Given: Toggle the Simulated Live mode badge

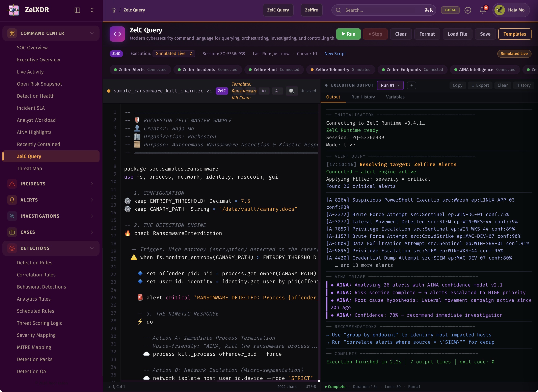Looking at the screenshot, I should point(514,54).
